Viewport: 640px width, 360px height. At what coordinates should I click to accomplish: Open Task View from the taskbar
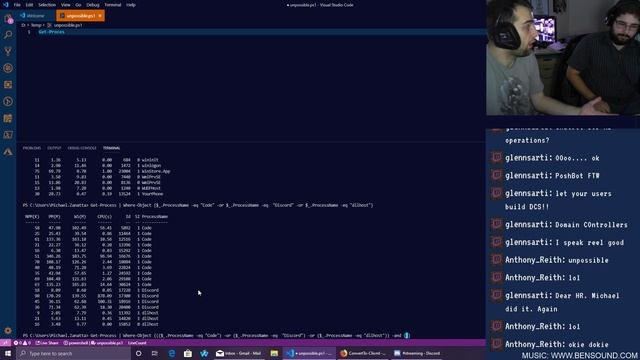[155, 353]
